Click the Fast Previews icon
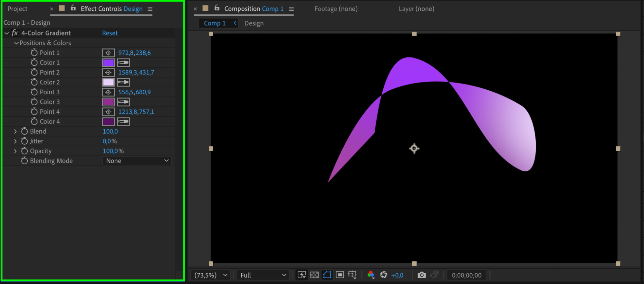This screenshot has width=644, height=284. coord(302,275)
